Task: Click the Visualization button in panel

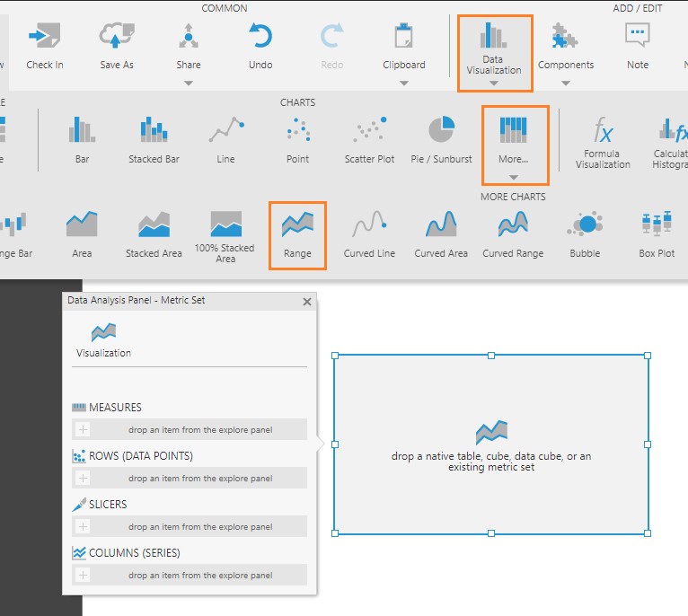Action: [x=103, y=339]
